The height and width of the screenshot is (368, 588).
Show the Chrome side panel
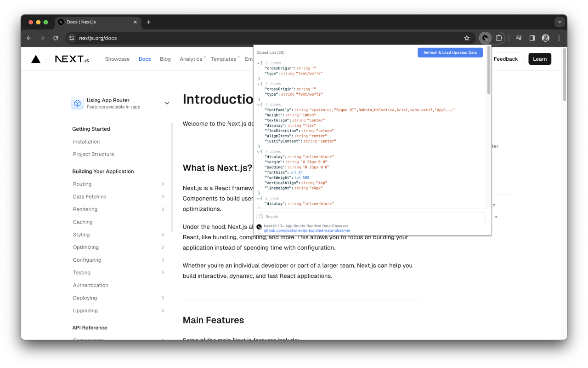tap(532, 38)
